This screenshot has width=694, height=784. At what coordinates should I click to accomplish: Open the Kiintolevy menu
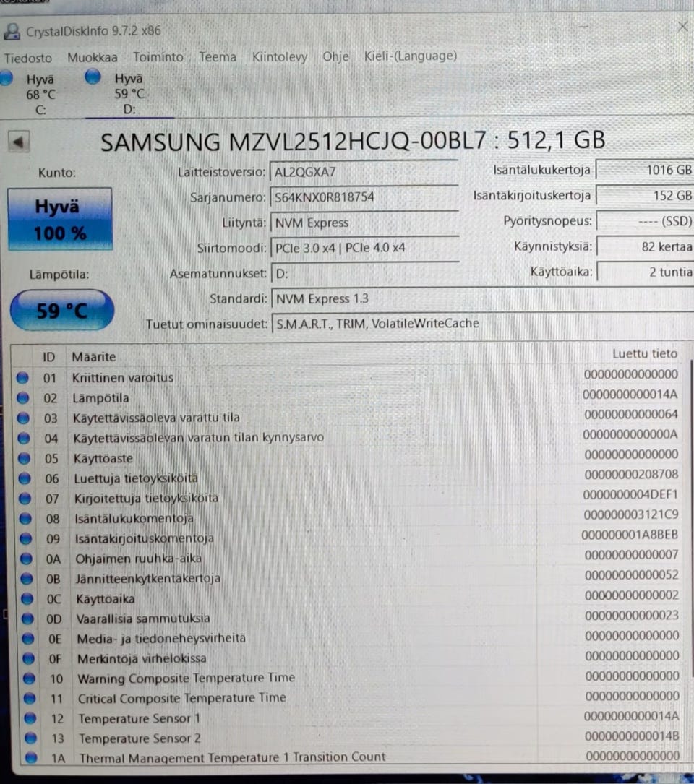point(280,56)
